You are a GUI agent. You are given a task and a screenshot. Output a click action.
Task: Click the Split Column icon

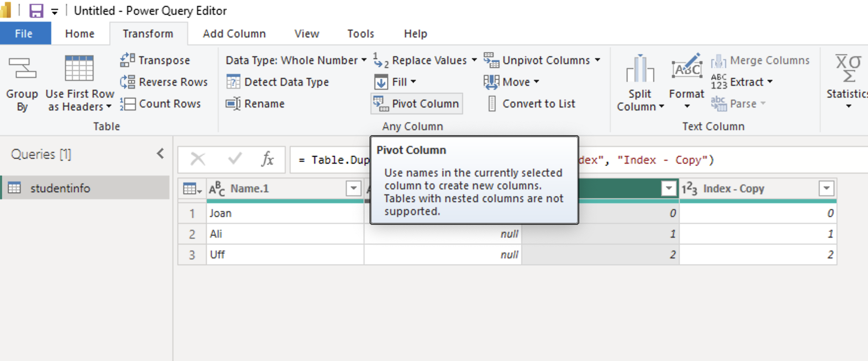tap(640, 69)
